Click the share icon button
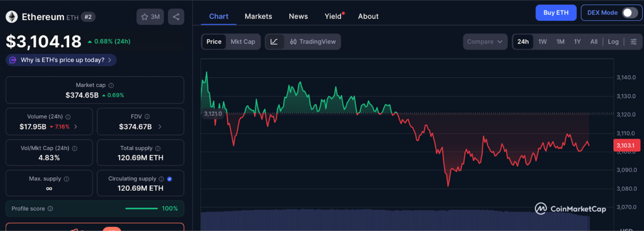The height and width of the screenshot is (231, 644). tap(176, 17)
